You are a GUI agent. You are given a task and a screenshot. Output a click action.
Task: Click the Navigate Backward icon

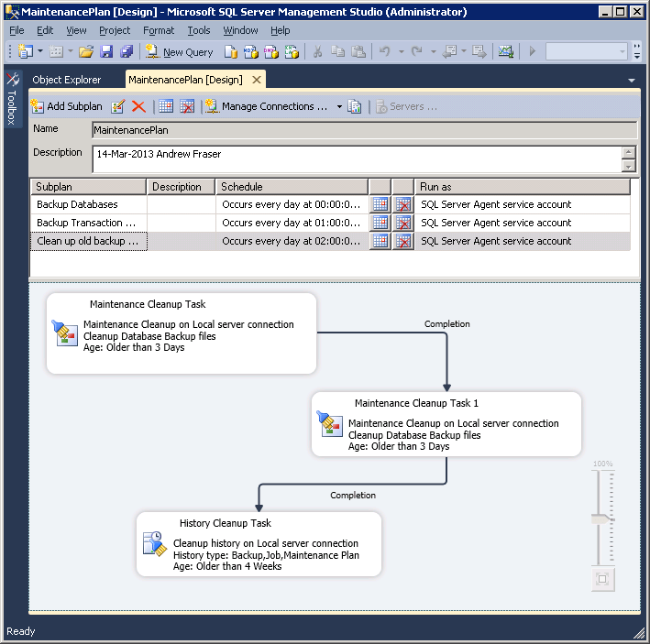(449, 52)
